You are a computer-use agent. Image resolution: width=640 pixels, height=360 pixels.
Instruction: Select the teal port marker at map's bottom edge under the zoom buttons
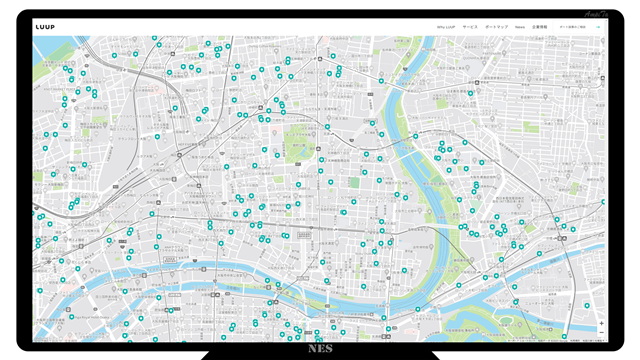[x=564, y=337]
